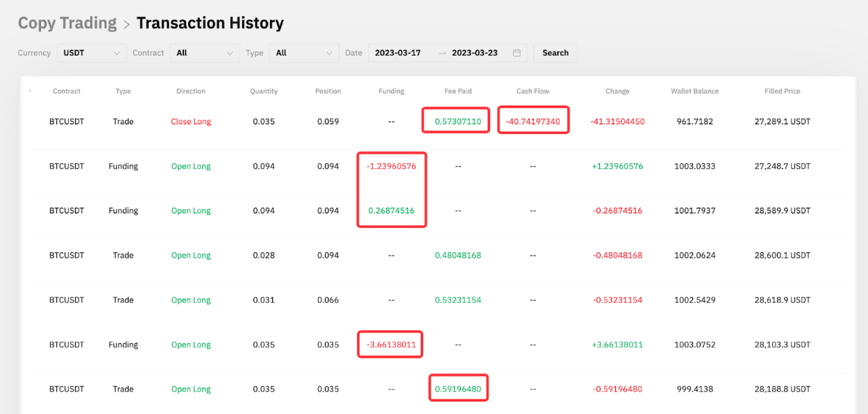This screenshot has height=414, width=868.
Task: Click the Funding column header
Action: [392, 91]
